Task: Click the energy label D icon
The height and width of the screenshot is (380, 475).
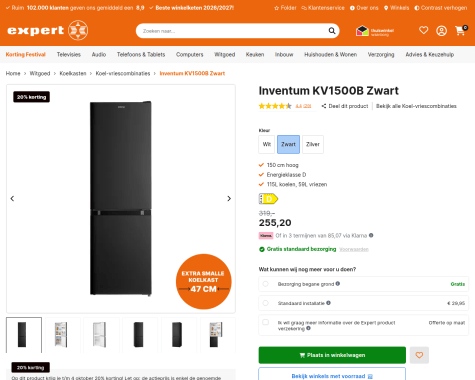Action: (x=268, y=199)
